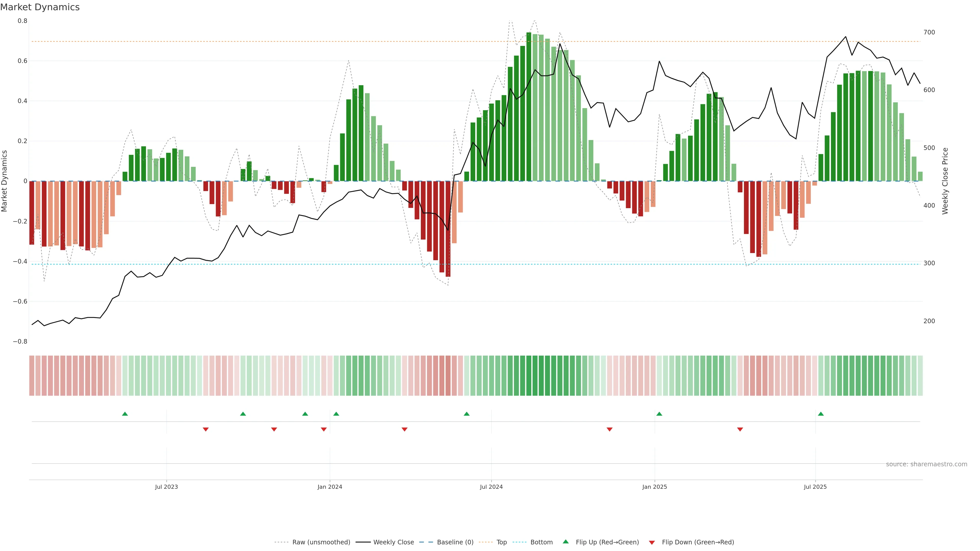980x551 pixels.
Task: Toggle the Raw (unsmoothed) legend entry
Action: point(321,542)
